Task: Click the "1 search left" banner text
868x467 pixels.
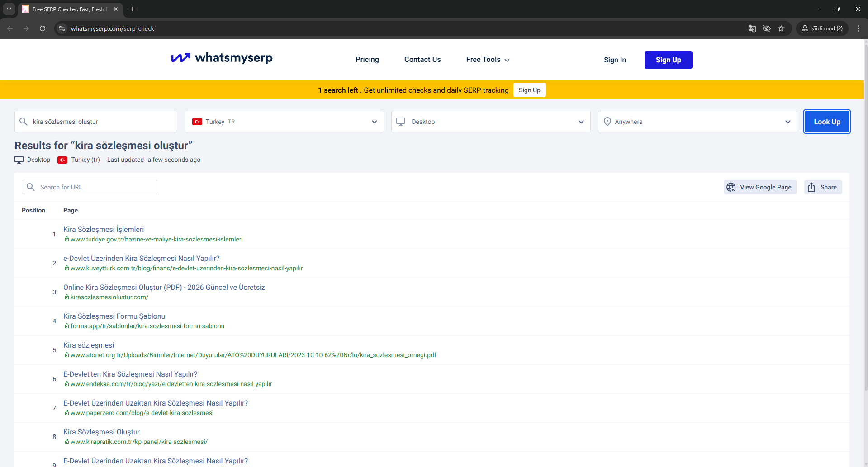Action: coord(338,90)
